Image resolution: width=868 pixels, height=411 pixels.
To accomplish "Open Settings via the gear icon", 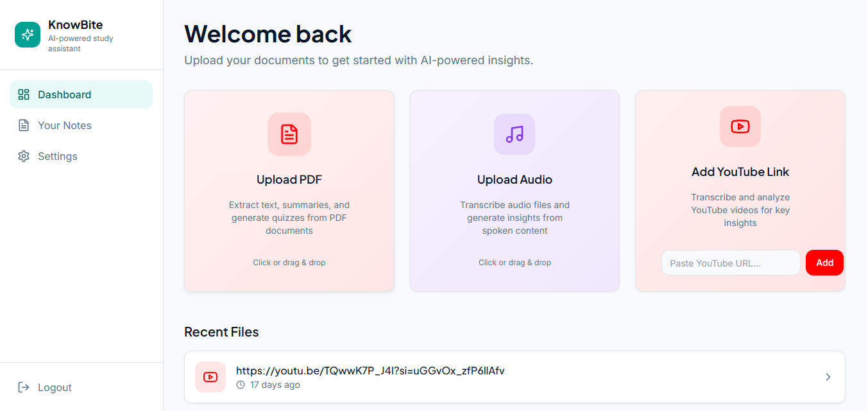I will [x=24, y=155].
